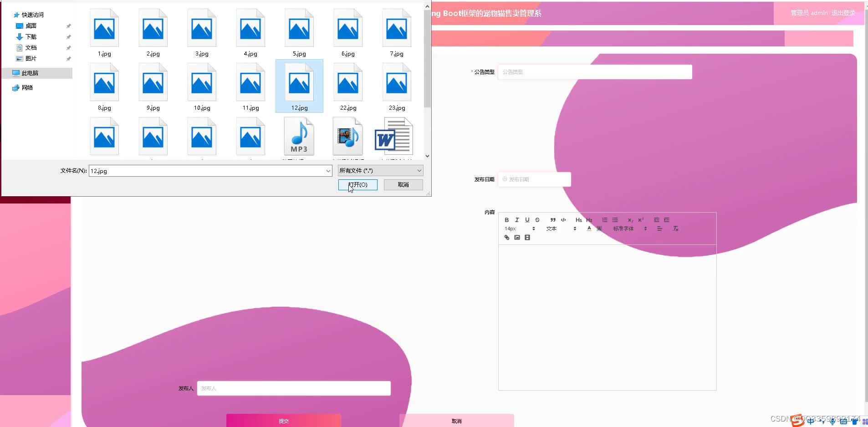The height and width of the screenshot is (427, 868).
Task: Clear formatting with the Tx icon
Action: click(676, 229)
